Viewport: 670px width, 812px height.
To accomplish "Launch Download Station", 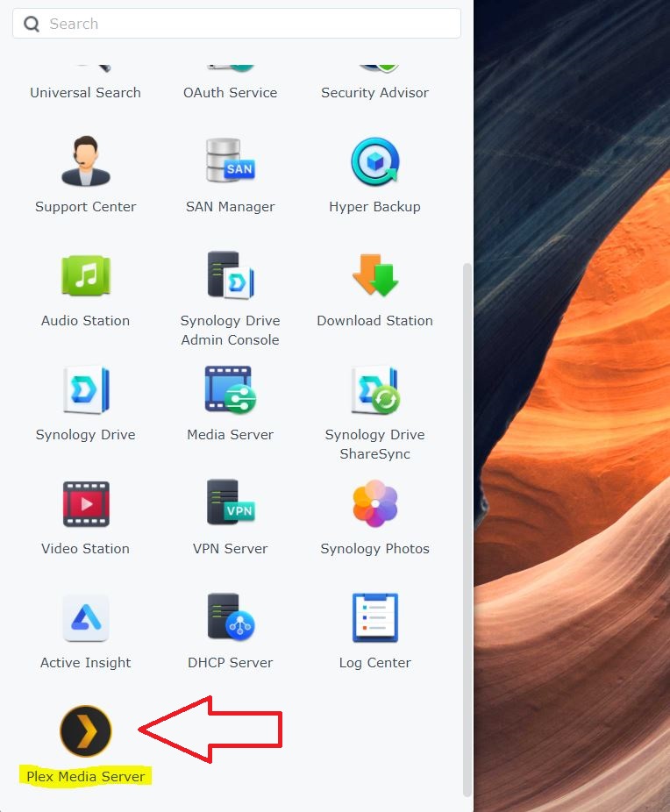I will pos(374,275).
